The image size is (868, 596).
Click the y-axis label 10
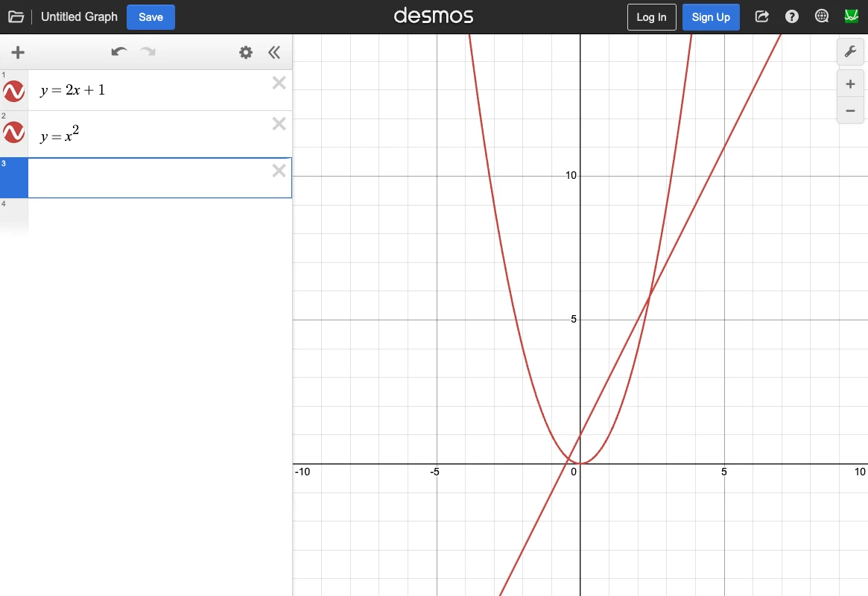coord(571,175)
